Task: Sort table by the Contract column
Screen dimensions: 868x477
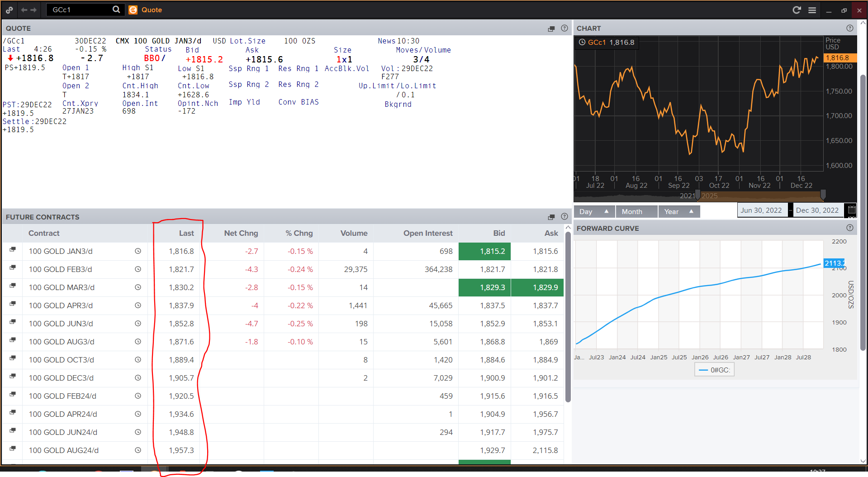Action: pos(44,233)
